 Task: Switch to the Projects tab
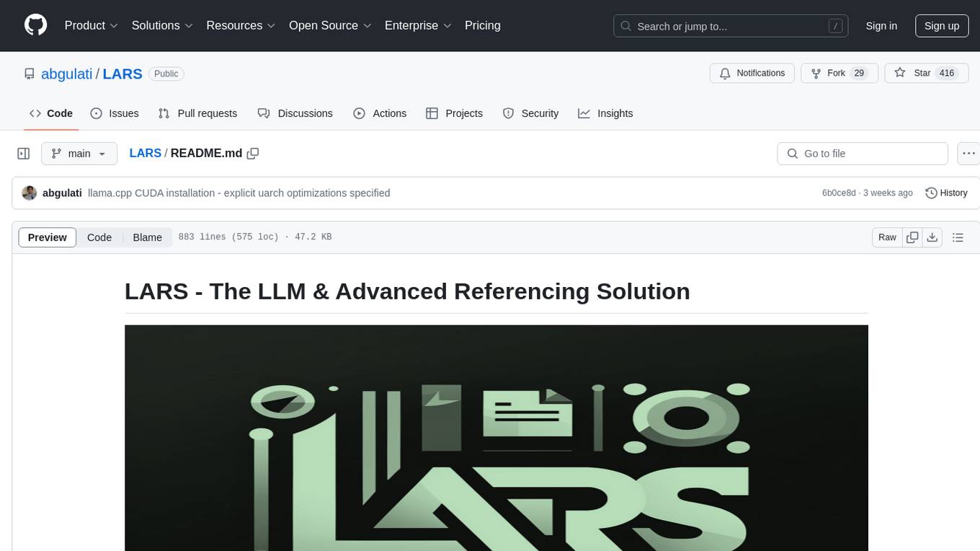coord(455,113)
